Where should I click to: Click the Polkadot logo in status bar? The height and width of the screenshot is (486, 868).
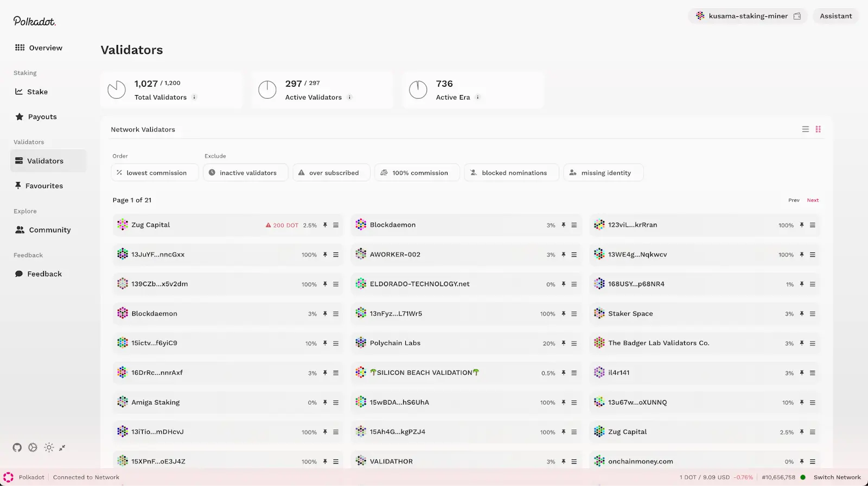tap(8, 477)
